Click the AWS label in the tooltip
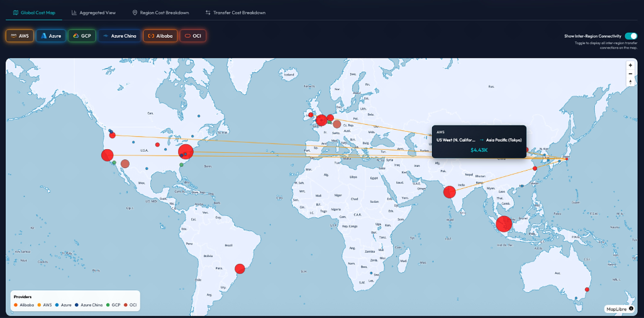Screen dimensions: 644x318 click(440, 133)
